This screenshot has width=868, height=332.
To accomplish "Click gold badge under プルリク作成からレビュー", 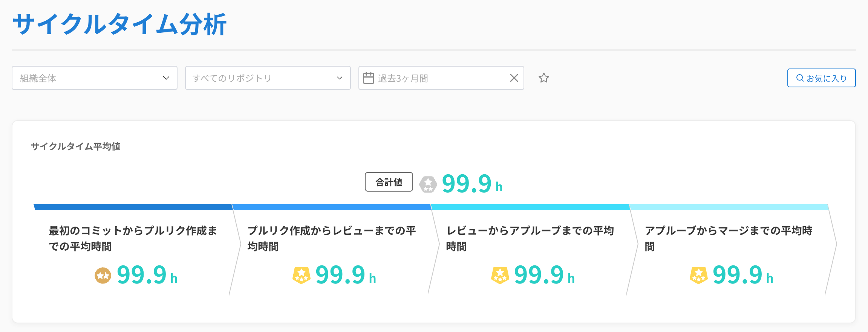I will [302, 276].
